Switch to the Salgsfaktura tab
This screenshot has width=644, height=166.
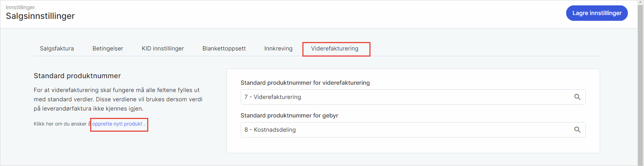coord(57,49)
